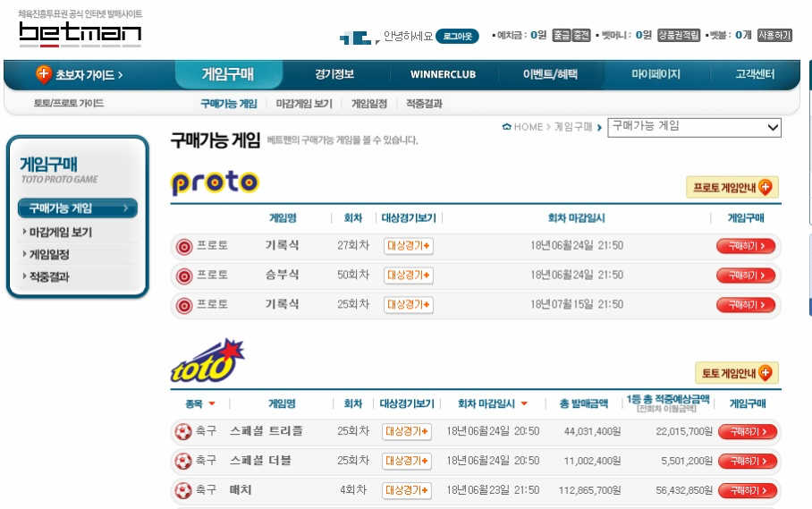Viewport: 812px width, 509px height.
Task: Click the soccer ball icon for 스페셜 트리플
Action: pos(183,432)
